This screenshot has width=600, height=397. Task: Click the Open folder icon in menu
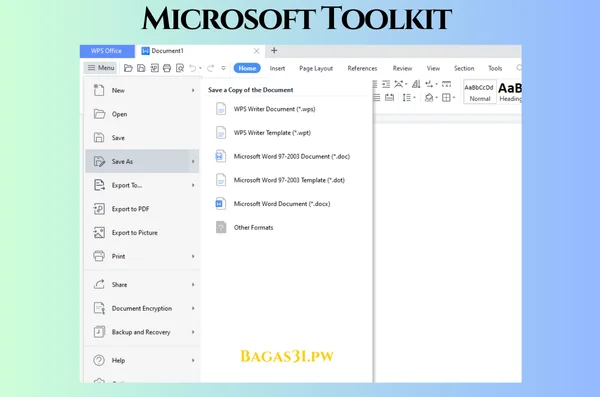(x=99, y=114)
